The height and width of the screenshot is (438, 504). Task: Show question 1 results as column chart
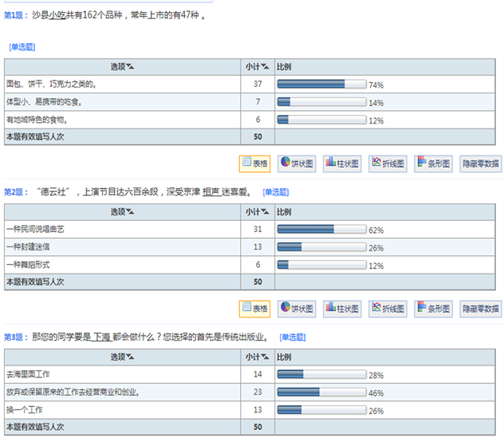pos(343,164)
